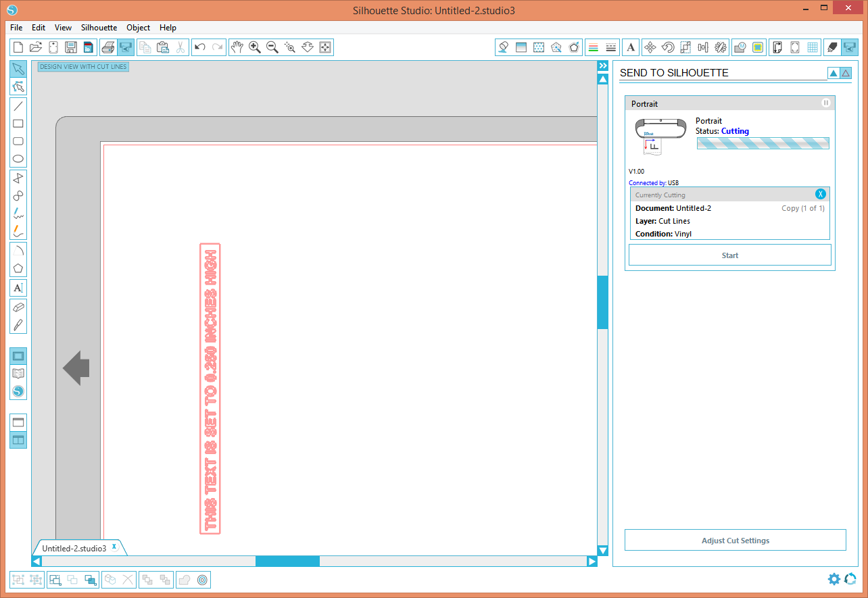868x598 pixels.
Task: Switch to the Untitled-2.studio3 document tab
Action: click(x=74, y=548)
